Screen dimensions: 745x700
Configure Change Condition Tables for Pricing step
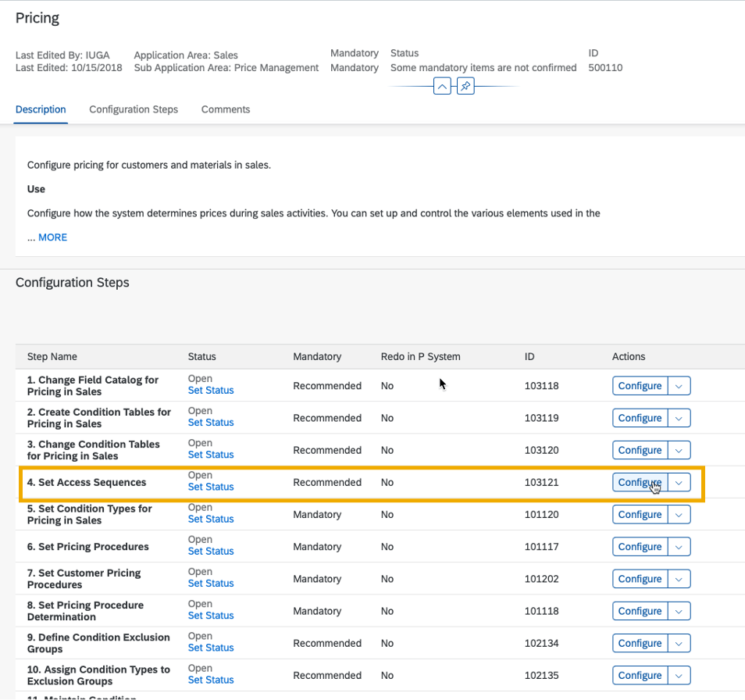tap(640, 451)
